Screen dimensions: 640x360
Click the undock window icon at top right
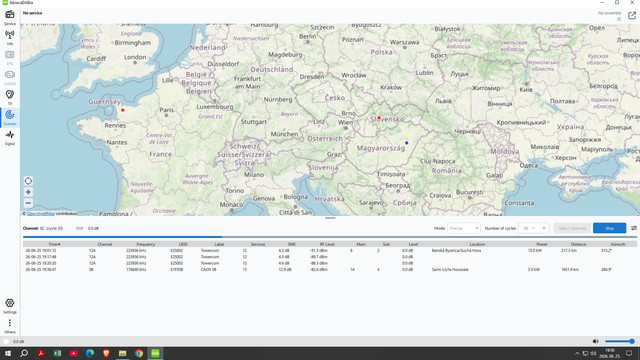pos(632,16)
